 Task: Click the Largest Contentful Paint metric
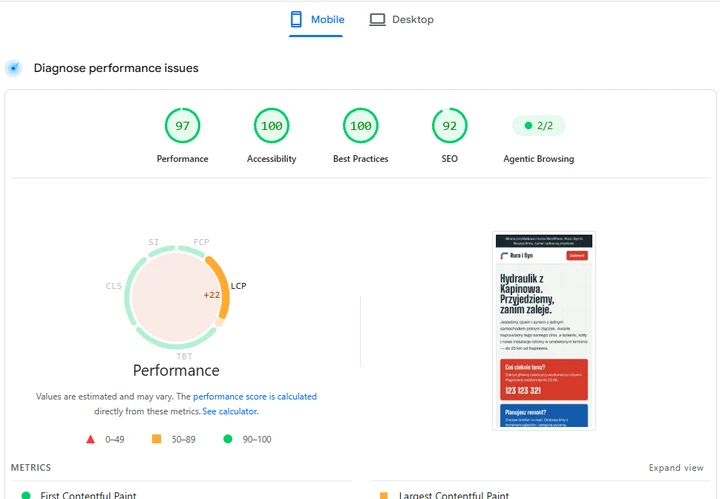pos(454,495)
